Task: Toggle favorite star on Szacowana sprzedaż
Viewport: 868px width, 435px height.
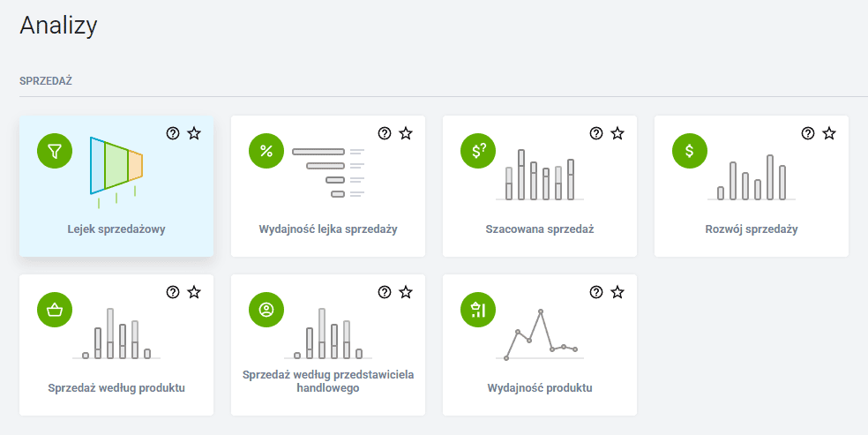Action: click(617, 133)
